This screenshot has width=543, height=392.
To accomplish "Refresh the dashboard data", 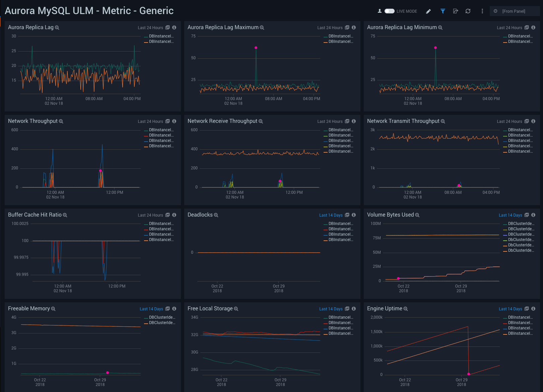I will [468, 11].
